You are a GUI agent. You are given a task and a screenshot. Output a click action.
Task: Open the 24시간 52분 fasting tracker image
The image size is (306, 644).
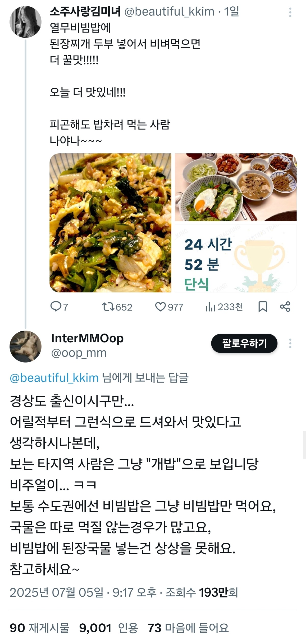pos(236,258)
